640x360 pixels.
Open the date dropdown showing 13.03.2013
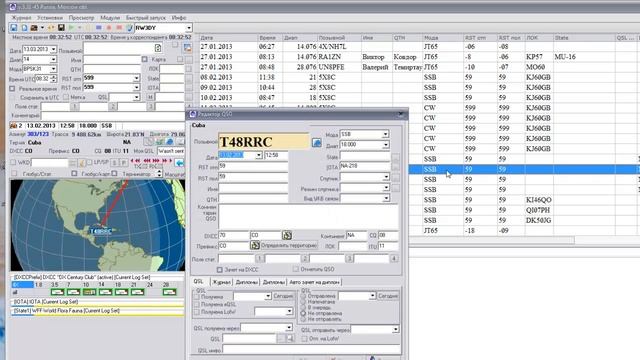[x=53, y=49]
